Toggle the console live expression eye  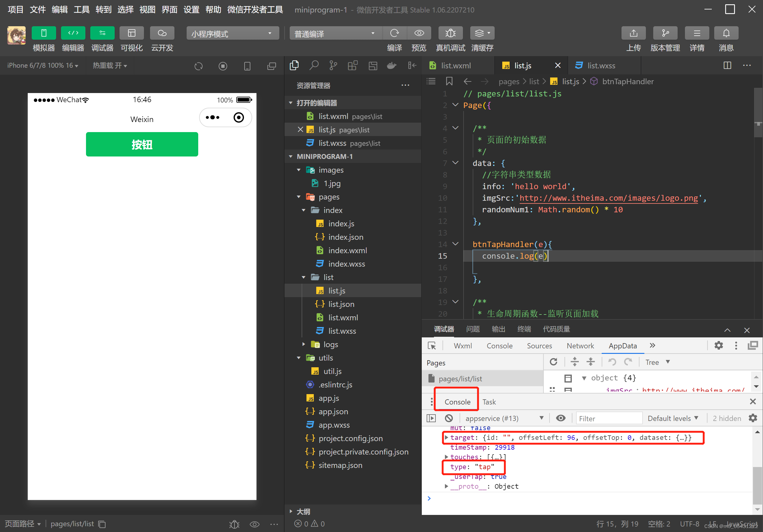pyautogui.click(x=561, y=418)
